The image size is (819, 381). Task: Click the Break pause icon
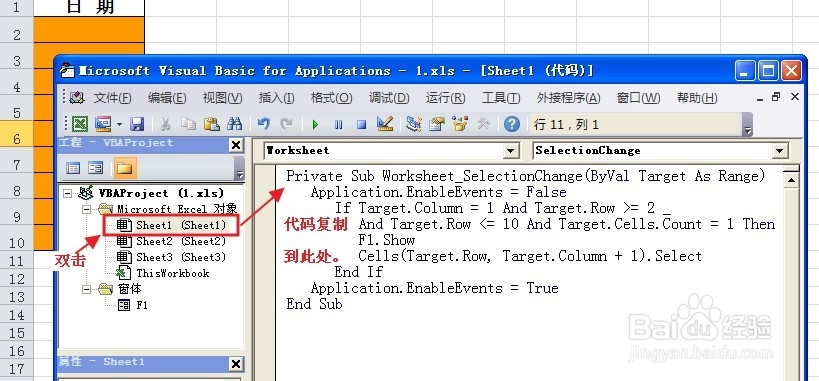(x=338, y=124)
